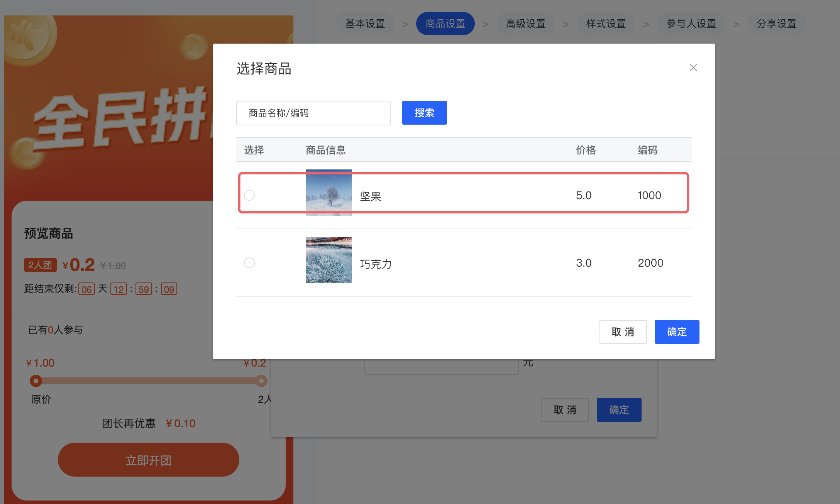Image resolution: width=840 pixels, height=504 pixels.
Task: Switch to the 基本设置 step tab
Action: point(365,24)
